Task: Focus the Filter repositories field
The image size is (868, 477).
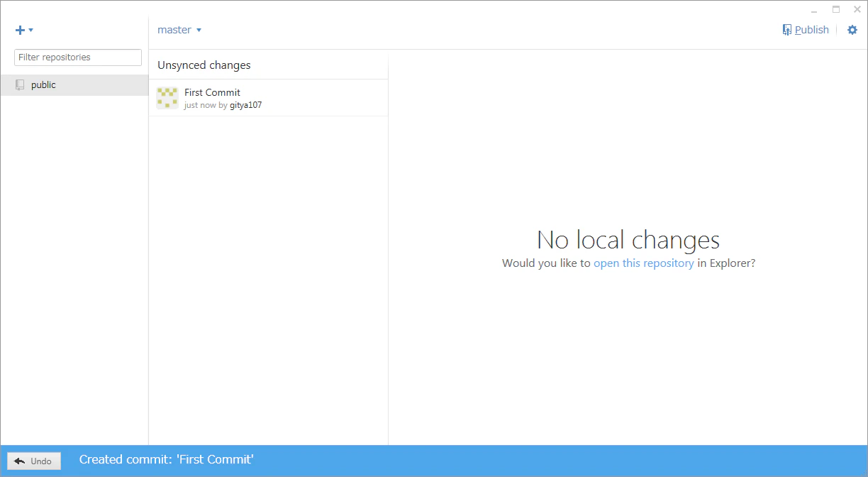Action: (78, 57)
